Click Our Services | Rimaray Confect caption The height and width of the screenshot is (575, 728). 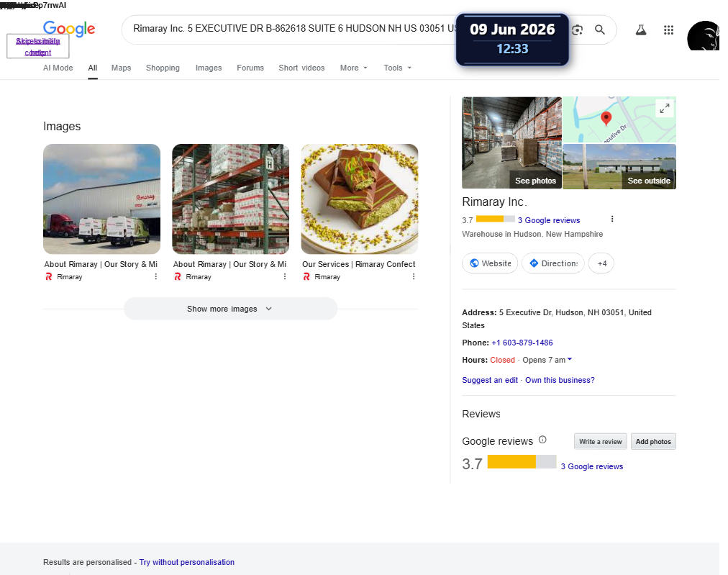(358, 264)
